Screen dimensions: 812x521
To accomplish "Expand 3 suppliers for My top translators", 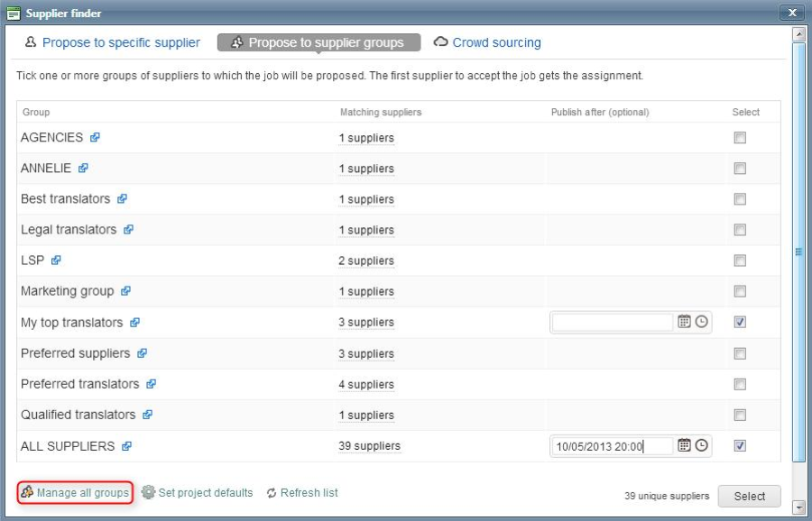I will pos(366,323).
